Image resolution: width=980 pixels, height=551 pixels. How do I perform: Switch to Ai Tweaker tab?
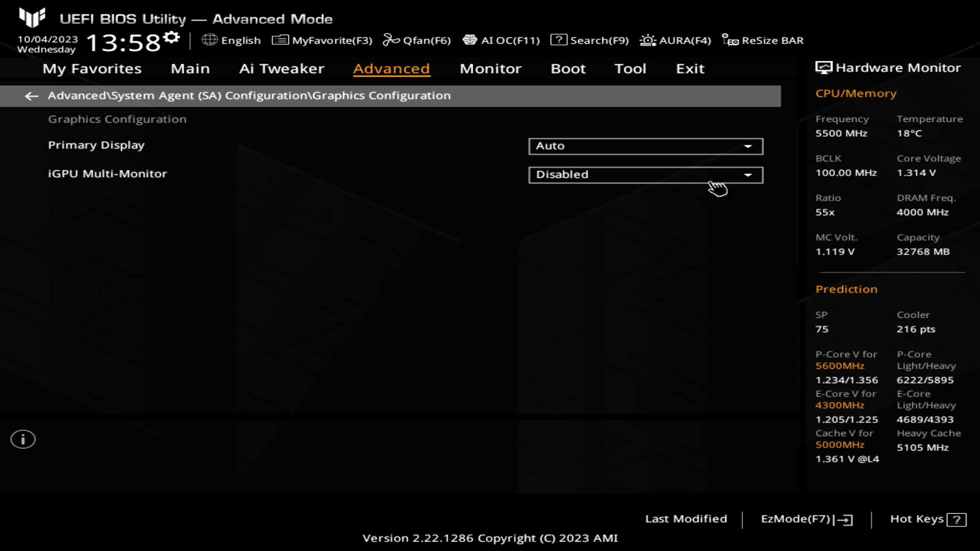coord(282,69)
